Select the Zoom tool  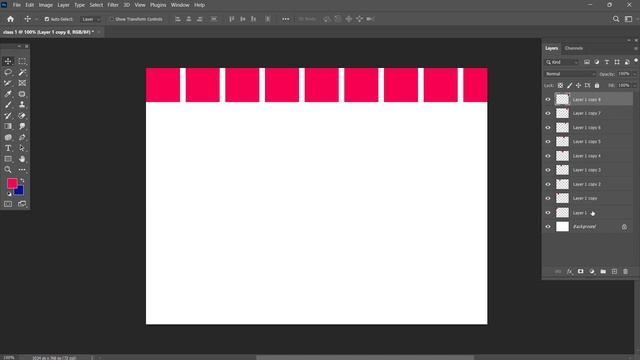8,169
